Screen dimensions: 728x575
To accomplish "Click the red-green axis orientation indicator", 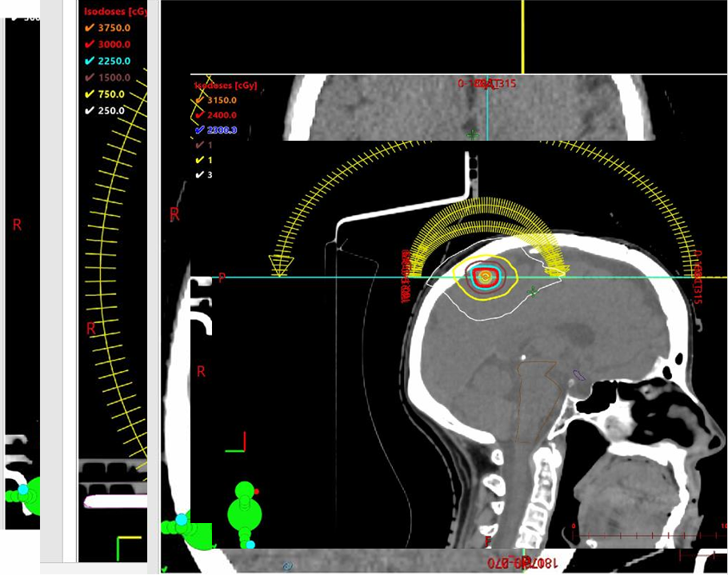I will pos(238,444).
